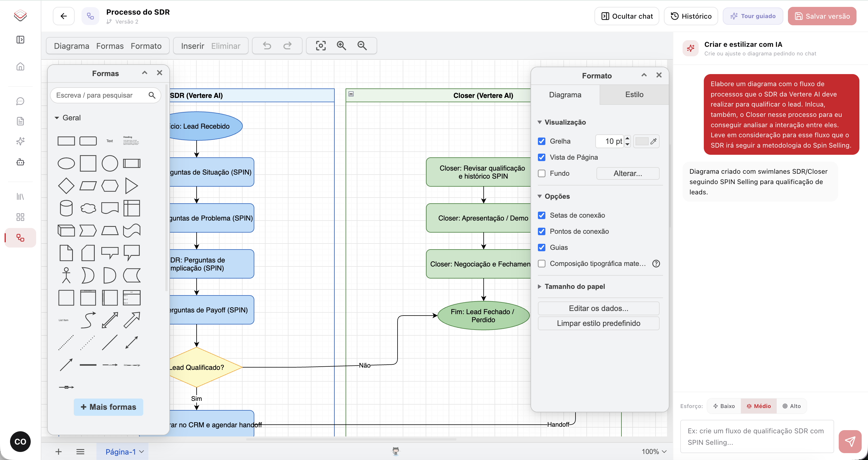
Task: Open the robot sidebar icon
Action: pos(20,162)
